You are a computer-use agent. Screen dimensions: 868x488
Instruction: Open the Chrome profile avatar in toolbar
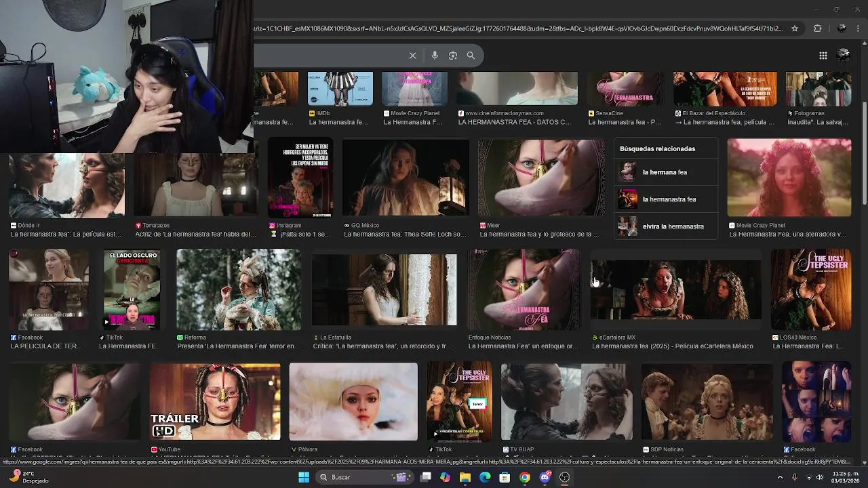click(842, 28)
